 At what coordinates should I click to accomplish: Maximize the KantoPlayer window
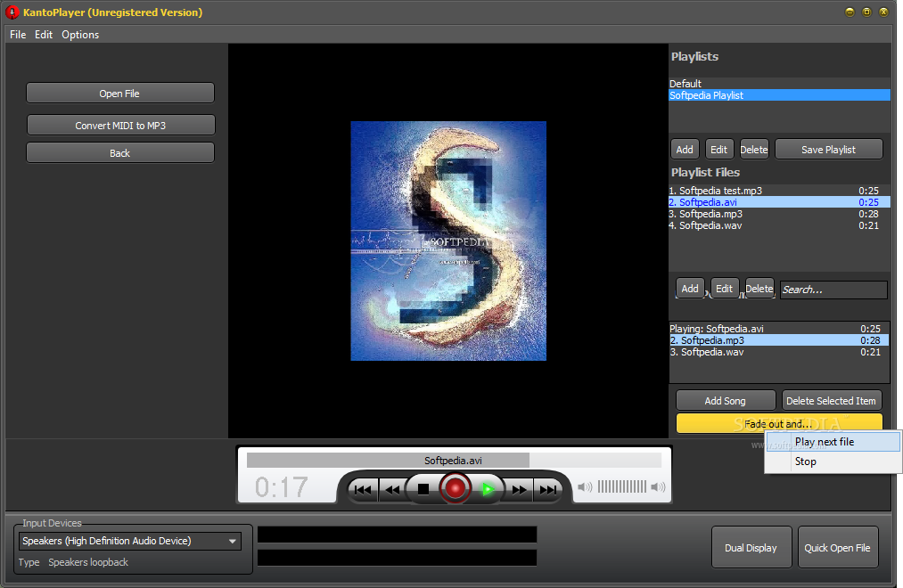pyautogui.click(x=866, y=12)
